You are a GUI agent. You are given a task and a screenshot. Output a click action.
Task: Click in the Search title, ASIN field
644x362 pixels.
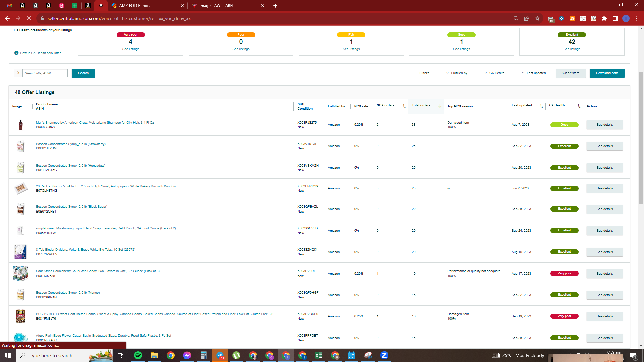[x=45, y=73]
